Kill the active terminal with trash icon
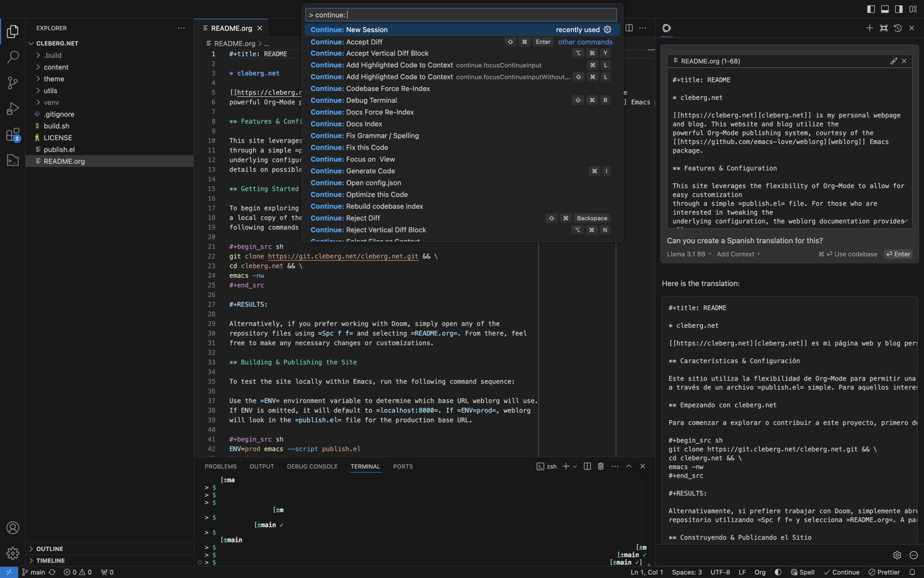Viewport: 924px width, 578px height. 600,466
